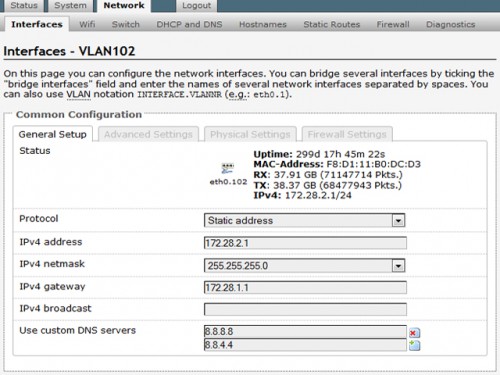The width and height of the screenshot is (500, 375).
Task: Click the IPv4 netmask label
Action: pyautogui.click(x=52, y=264)
